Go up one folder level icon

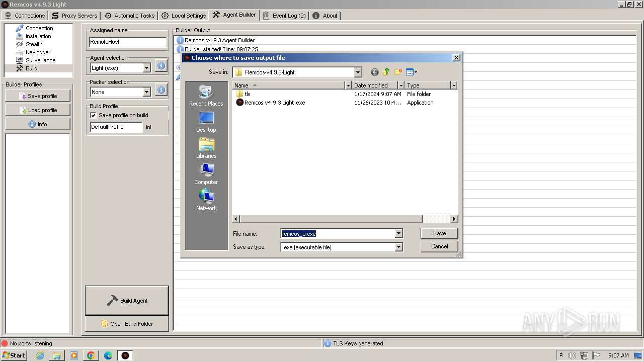point(386,72)
